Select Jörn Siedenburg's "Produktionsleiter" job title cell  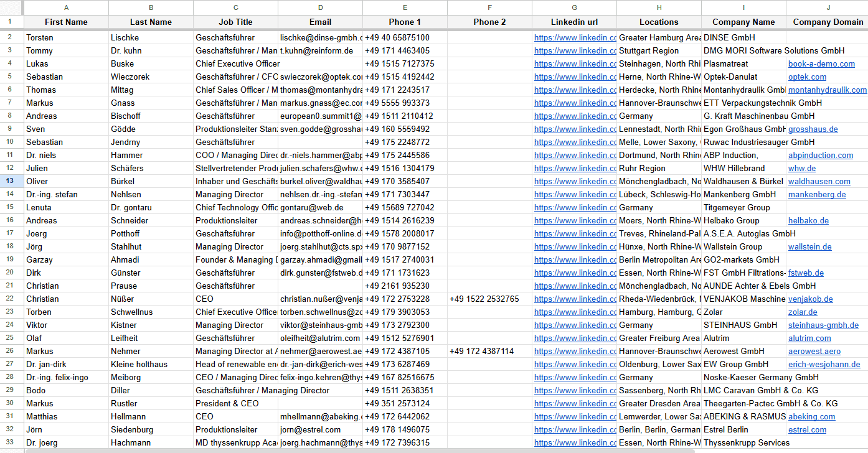tap(236, 429)
